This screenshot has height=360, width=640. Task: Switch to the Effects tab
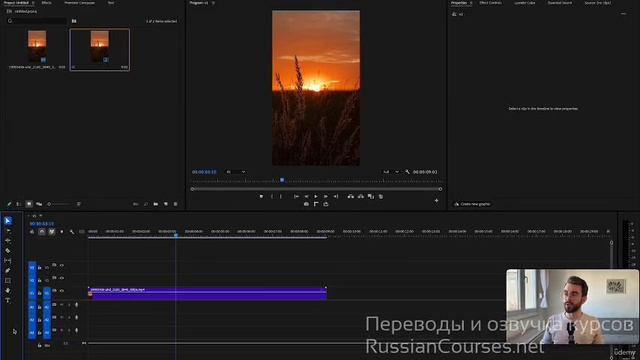point(47,3)
